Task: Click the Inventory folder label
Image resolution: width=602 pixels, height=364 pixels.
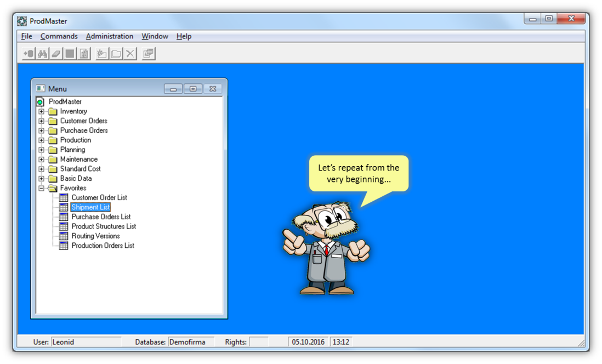Action: 73,111
